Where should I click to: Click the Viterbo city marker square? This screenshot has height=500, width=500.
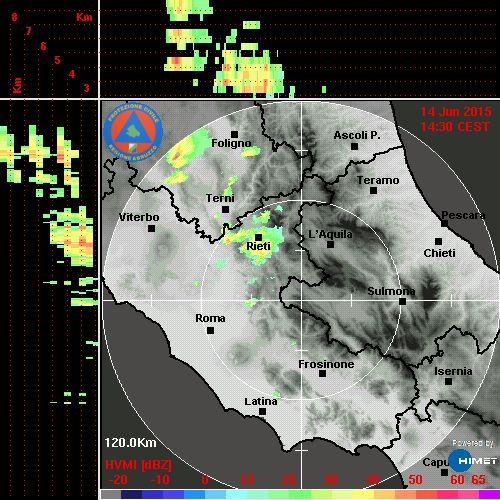151,229
